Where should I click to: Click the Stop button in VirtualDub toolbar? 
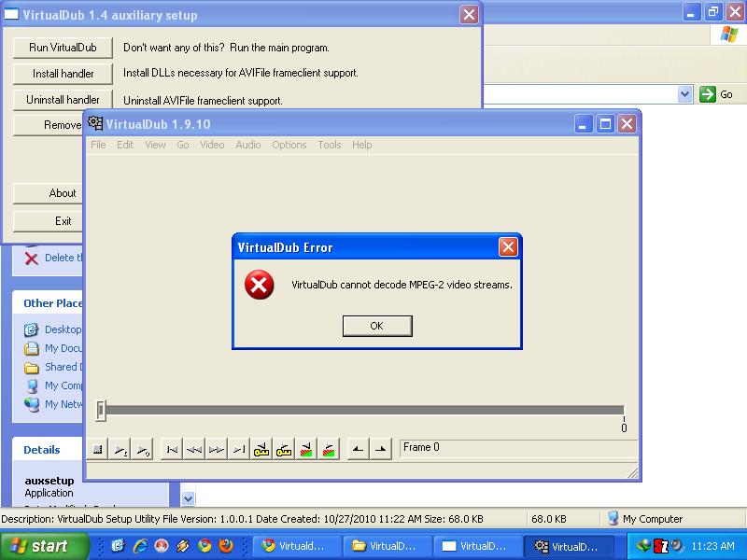(98, 449)
